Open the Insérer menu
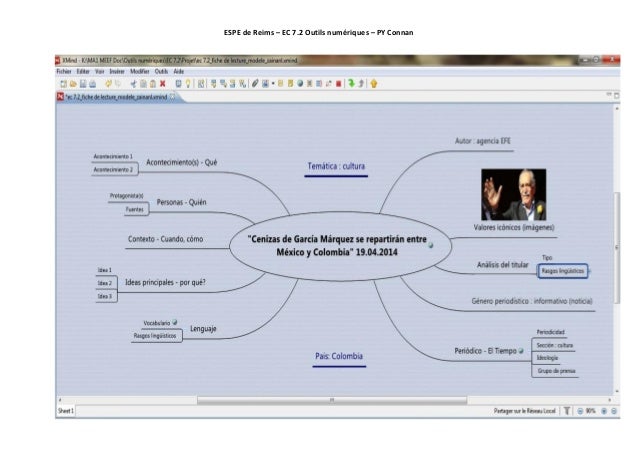Screen dimensions: 638x452 click(117, 71)
